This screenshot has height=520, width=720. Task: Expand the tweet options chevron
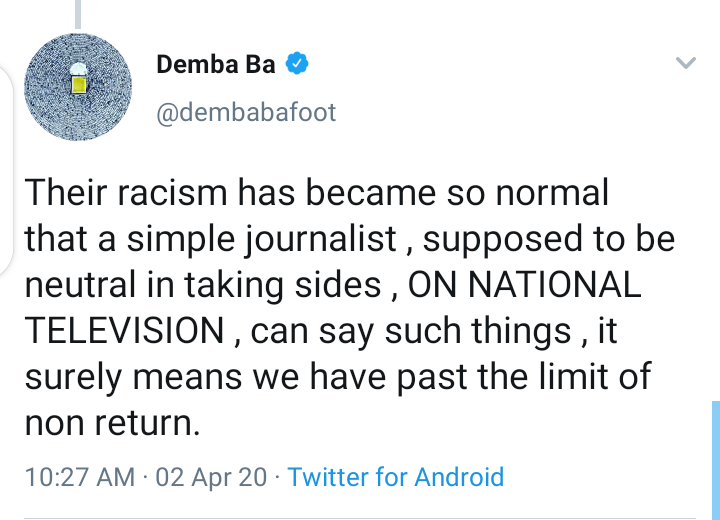[x=685, y=64]
